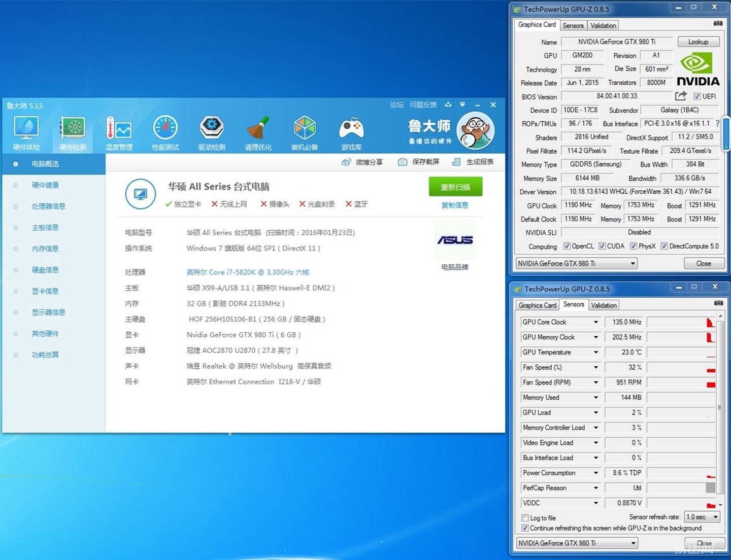Screen dimensions: 731x560
Task: Click the Intel Core i7-5820K processor link
Action: (x=248, y=272)
